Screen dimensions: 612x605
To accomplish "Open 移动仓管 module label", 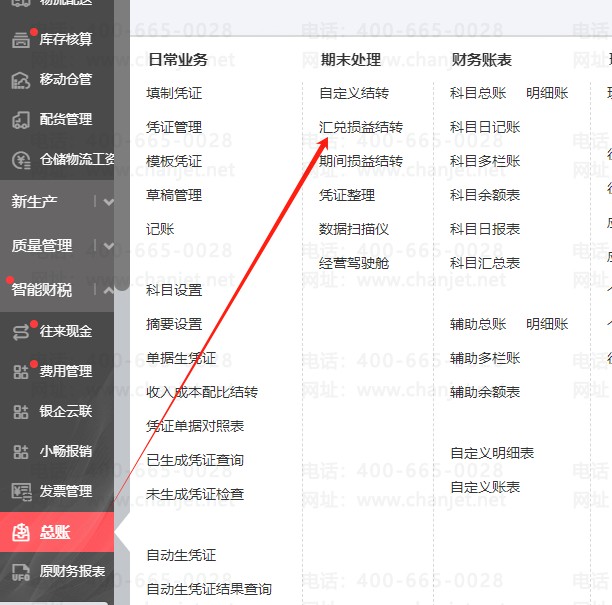I will [x=66, y=79].
